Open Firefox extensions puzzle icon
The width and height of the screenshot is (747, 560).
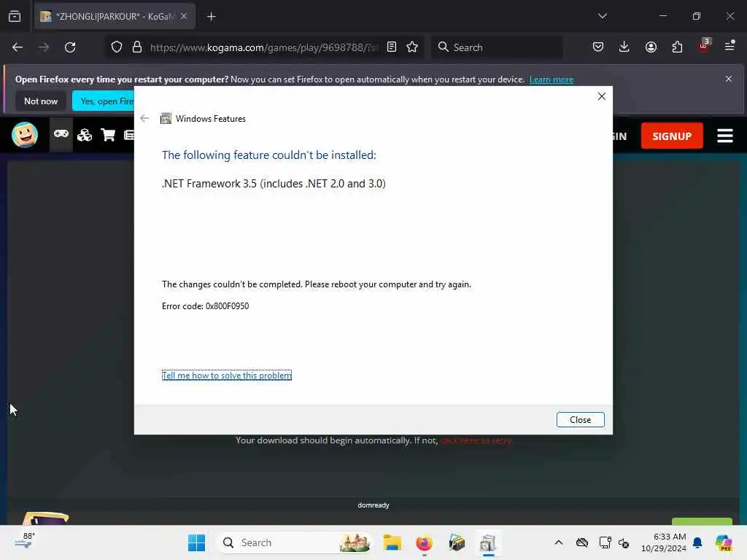[677, 47]
